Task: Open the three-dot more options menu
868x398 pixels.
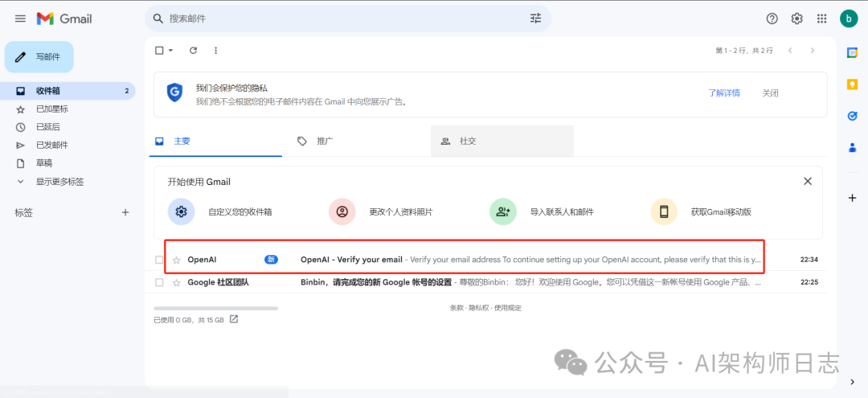Action: pos(215,51)
